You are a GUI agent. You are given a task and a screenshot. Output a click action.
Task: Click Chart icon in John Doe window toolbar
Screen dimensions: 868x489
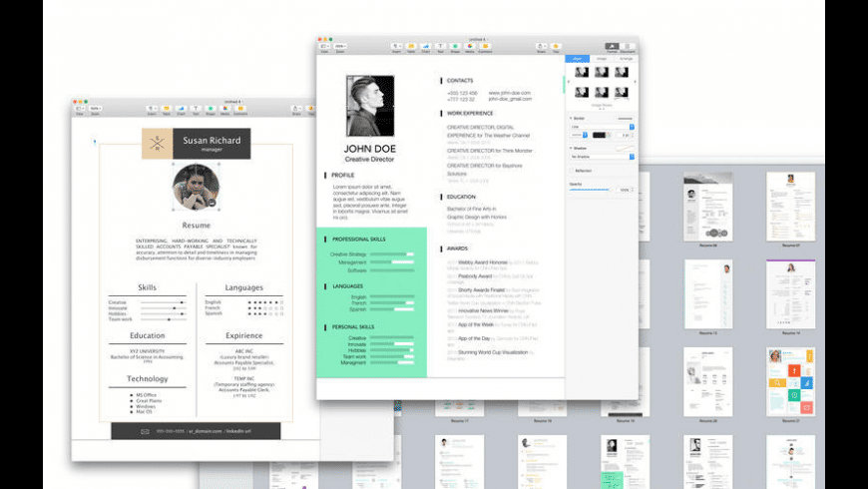426,47
